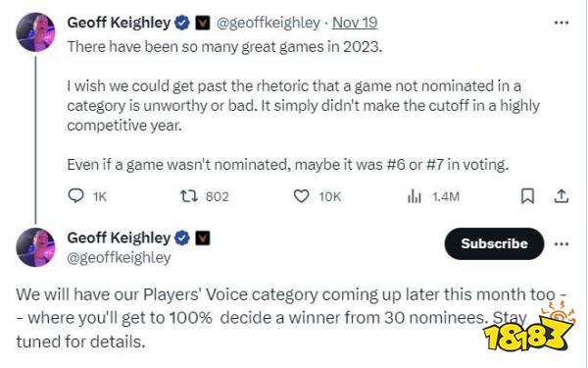The height and width of the screenshot is (368, 588).
Task: Bookmark the first tweet
Action: 527,196
